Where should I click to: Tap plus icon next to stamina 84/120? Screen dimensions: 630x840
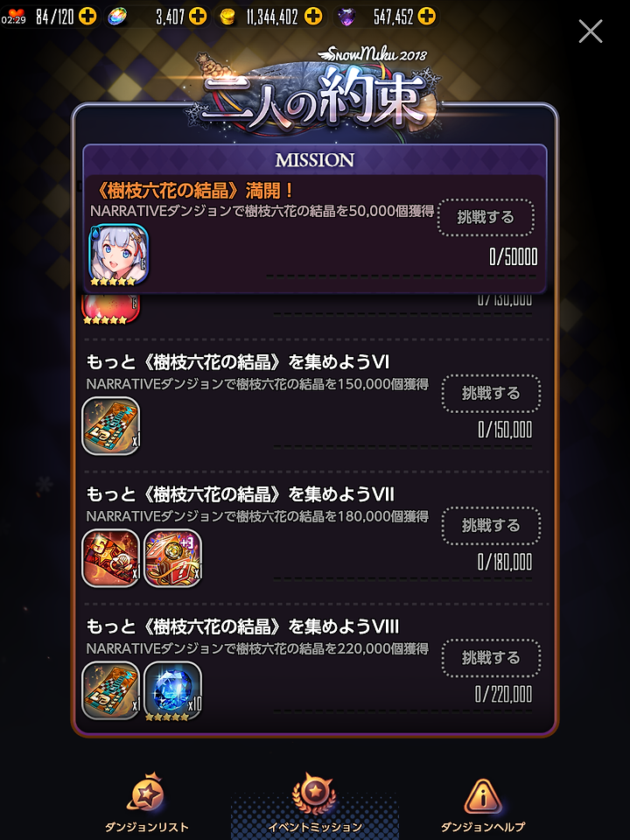[x=87, y=17]
